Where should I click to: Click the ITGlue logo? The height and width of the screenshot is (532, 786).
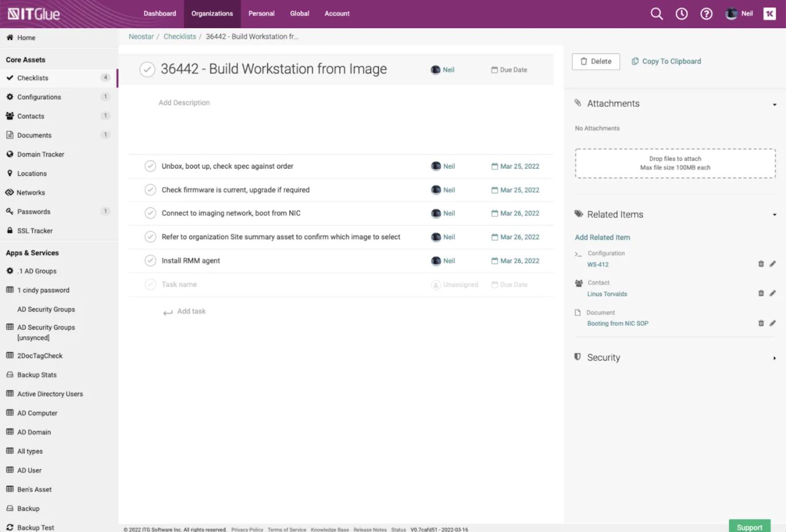click(34, 14)
